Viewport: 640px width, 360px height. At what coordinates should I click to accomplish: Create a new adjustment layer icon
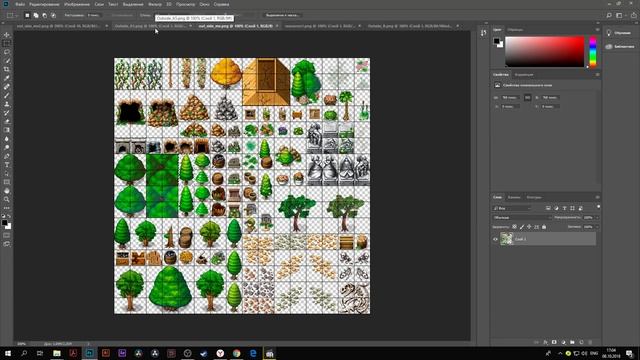pos(563,342)
